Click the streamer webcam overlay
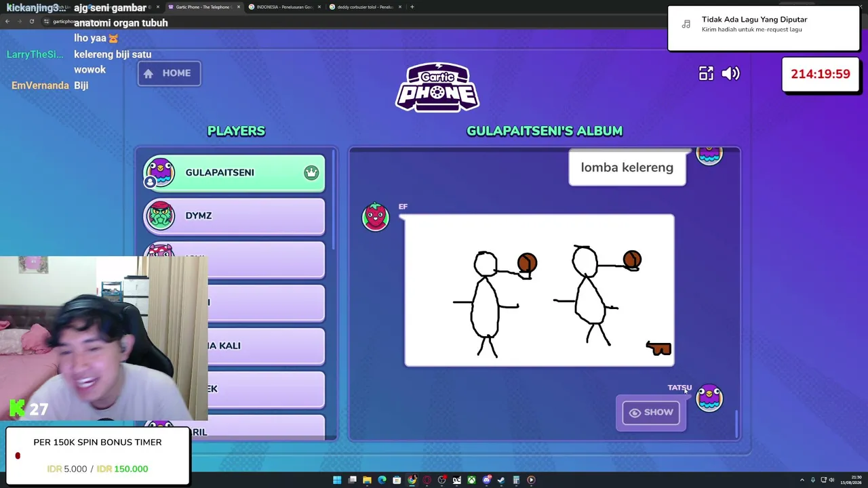868x488 pixels. [x=104, y=339]
